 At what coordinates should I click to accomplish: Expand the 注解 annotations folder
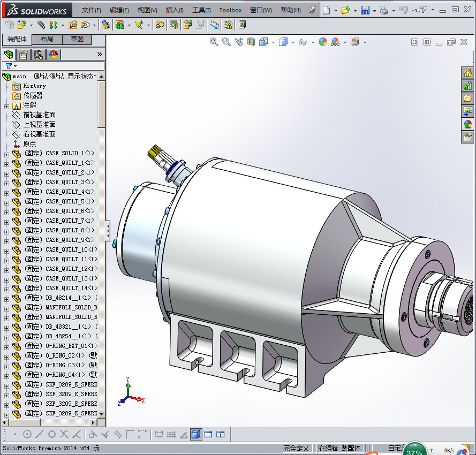click(6, 105)
